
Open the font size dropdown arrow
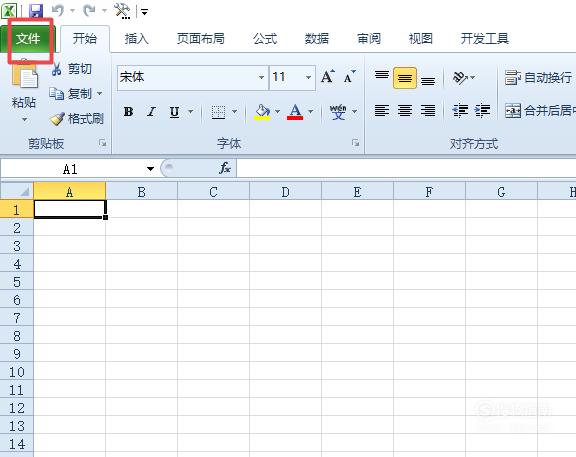[309, 77]
